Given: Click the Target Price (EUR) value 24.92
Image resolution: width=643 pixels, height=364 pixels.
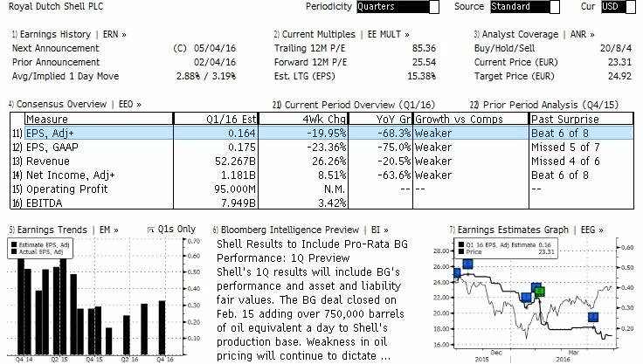Looking at the screenshot, I should pyautogui.click(x=619, y=76).
